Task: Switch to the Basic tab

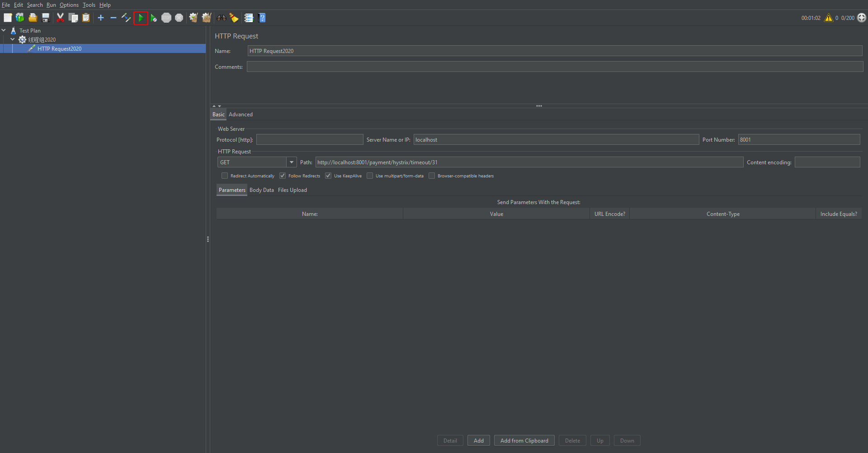Action: (218, 114)
